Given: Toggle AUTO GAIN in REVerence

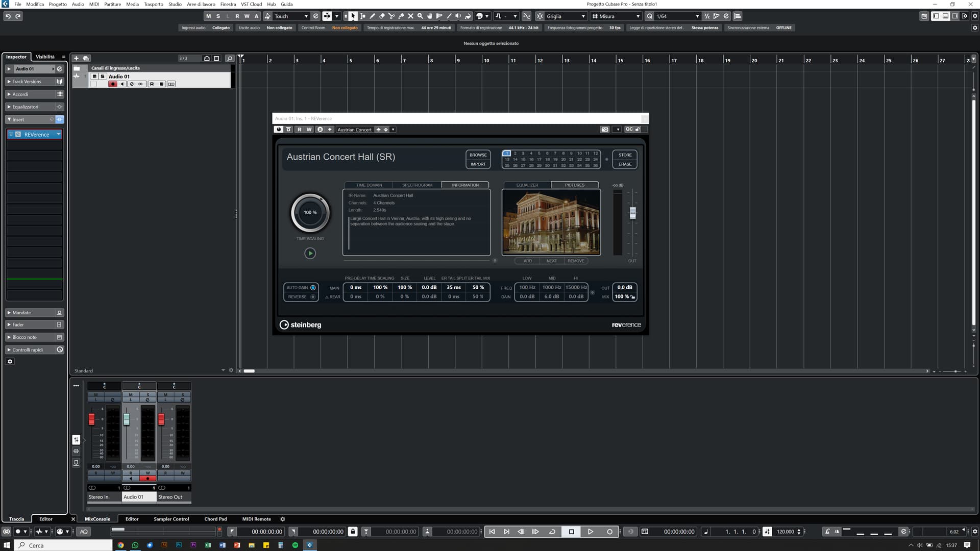Looking at the screenshot, I should pyautogui.click(x=313, y=288).
